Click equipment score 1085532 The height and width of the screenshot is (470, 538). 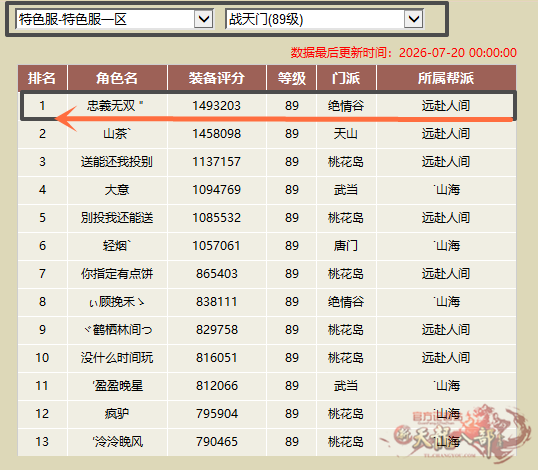pyautogui.click(x=217, y=218)
